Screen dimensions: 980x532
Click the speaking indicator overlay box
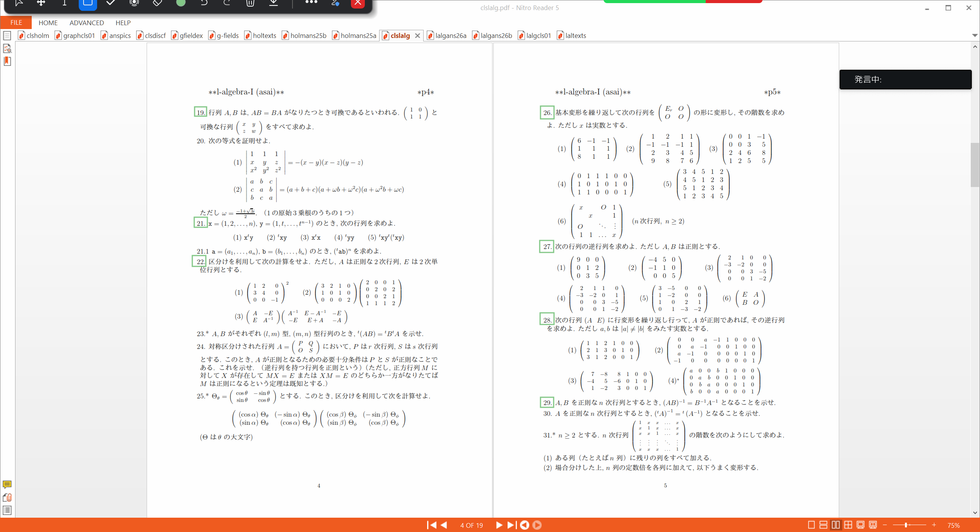905,79
